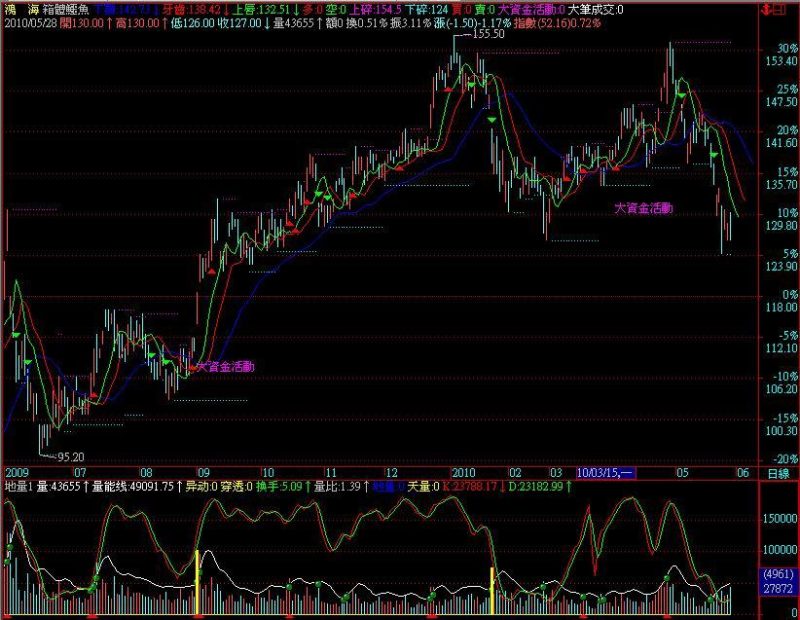Click the 27872 value box on volume axis
Image resolution: width=800 pixels, height=620 pixels.
(778, 588)
